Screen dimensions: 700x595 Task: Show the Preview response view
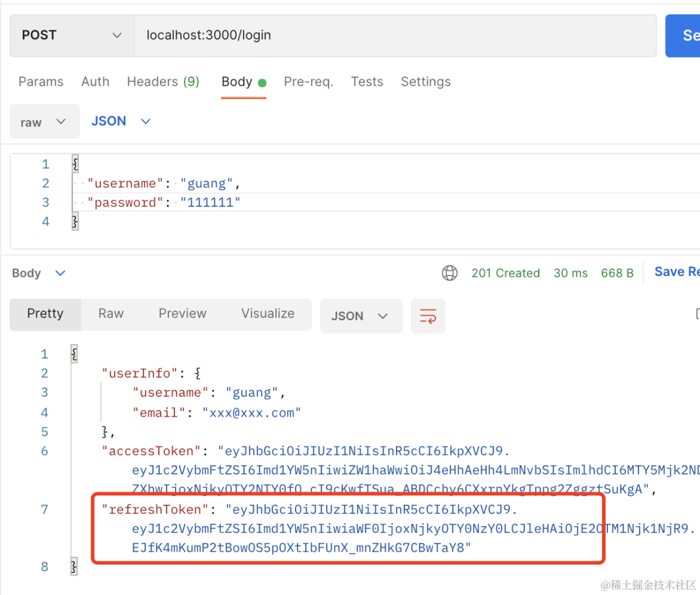183,314
